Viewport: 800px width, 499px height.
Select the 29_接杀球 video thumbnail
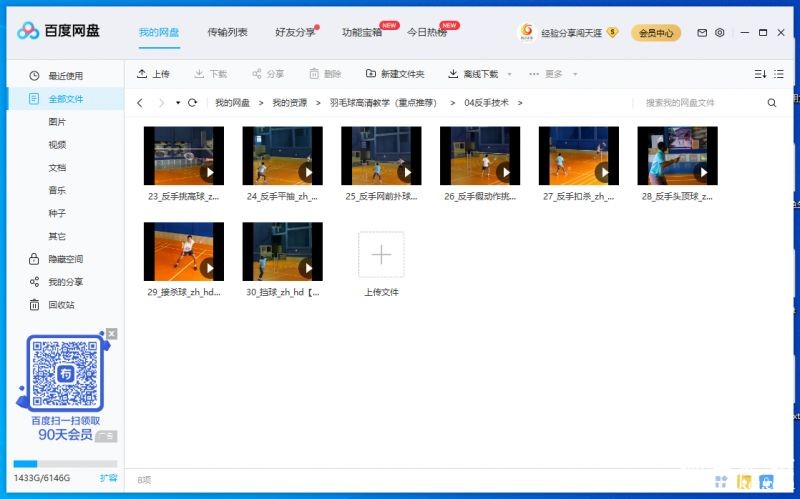(x=184, y=252)
